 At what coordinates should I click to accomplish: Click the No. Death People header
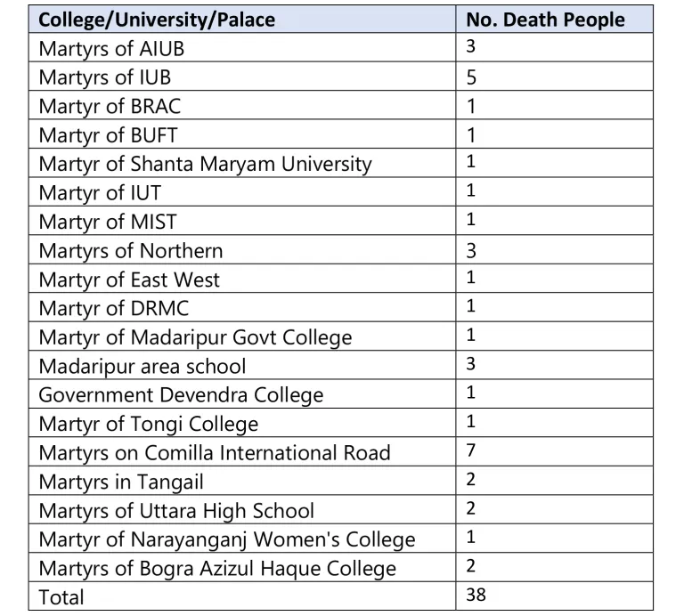point(555,20)
